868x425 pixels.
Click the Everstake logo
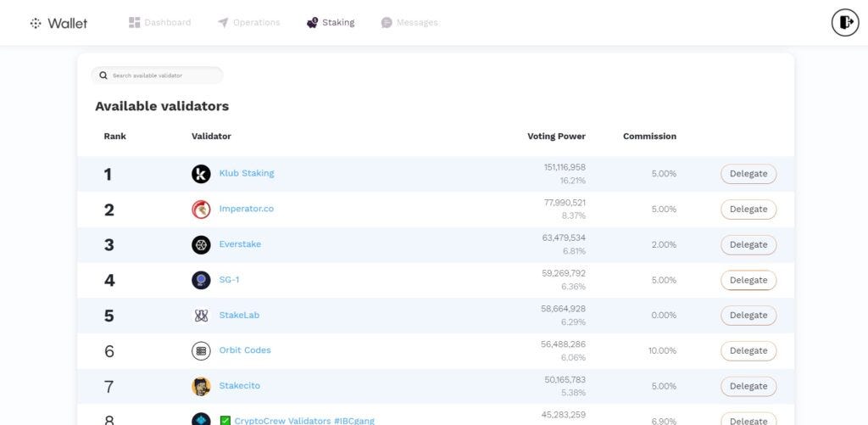click(201, 245)
